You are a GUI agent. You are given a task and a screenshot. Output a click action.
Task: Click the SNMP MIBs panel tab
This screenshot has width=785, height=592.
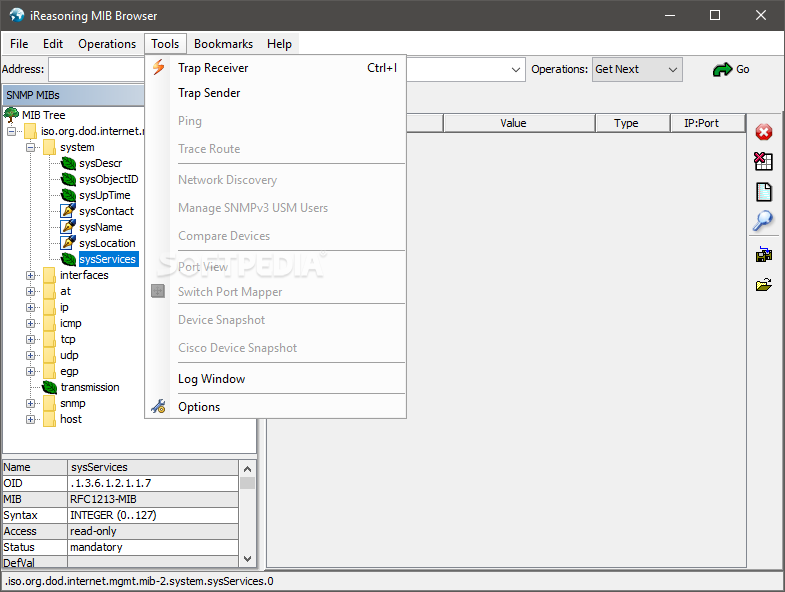[x=74, y=95]
